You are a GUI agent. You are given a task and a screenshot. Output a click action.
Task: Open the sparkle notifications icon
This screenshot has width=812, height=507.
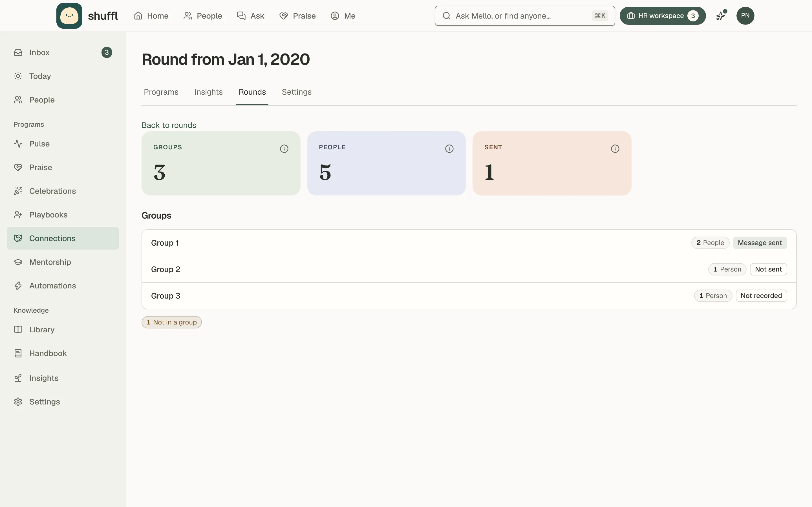coord(721,16)
